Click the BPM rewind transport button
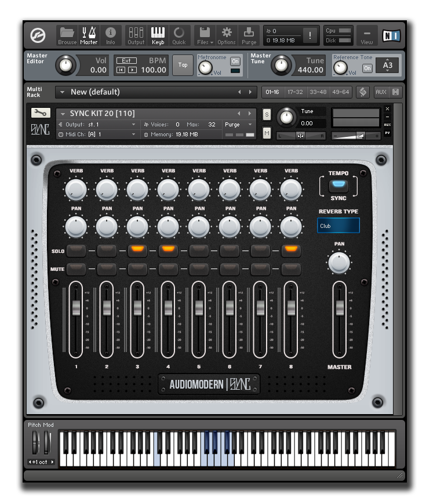The image size is (426, 504). [121, 70]
